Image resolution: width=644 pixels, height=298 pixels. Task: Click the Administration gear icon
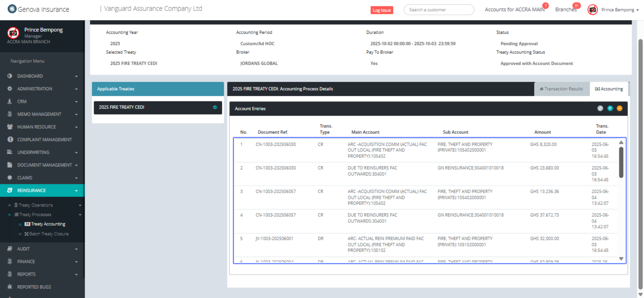point(10,89)
